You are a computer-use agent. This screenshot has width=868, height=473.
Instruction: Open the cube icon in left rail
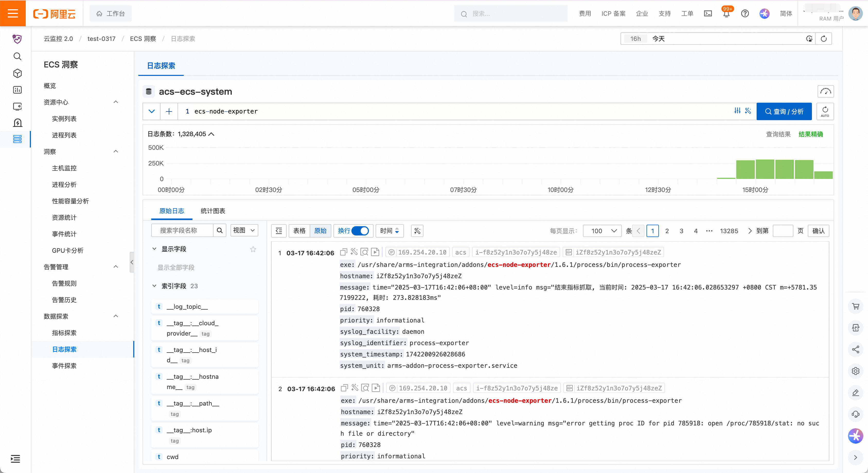(17, 73)
